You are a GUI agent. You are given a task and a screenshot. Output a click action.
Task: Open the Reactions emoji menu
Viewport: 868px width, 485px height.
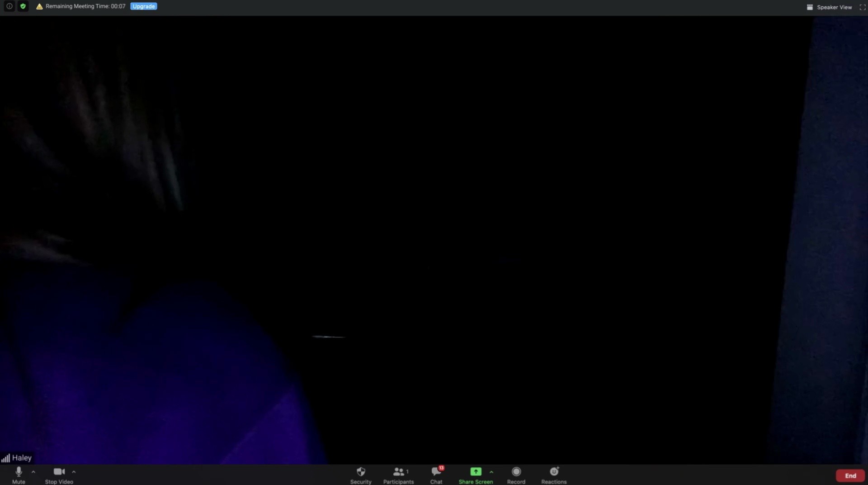click(x=554, y=475)
